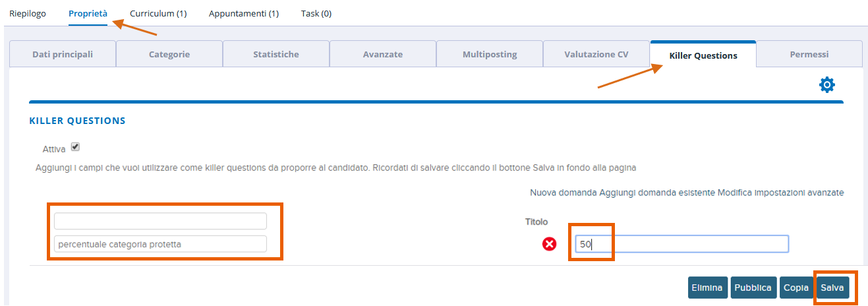Open the Valutazione CV tab
Image resolution: width=868 pixels, height=306 pixels.
596,54
